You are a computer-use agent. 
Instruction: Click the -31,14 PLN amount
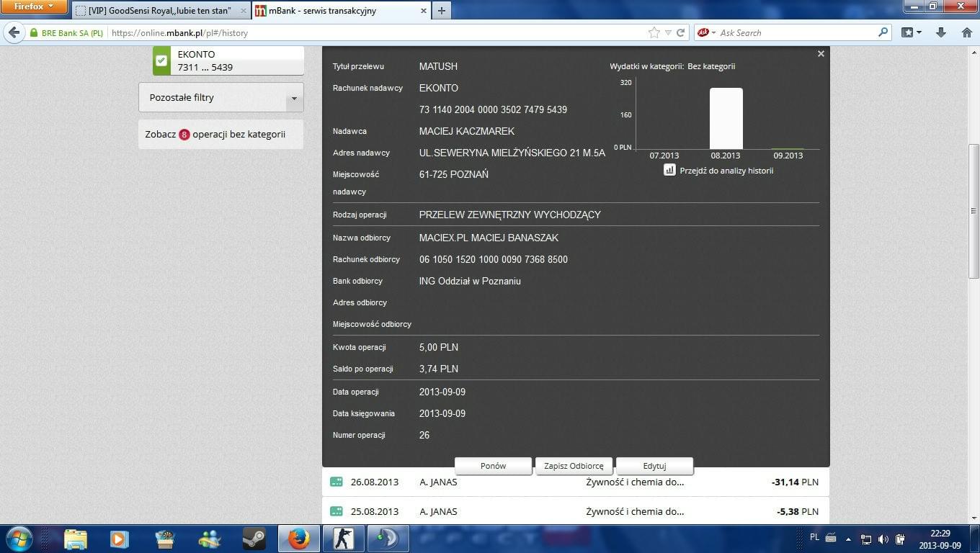click(x=795, y=482)
